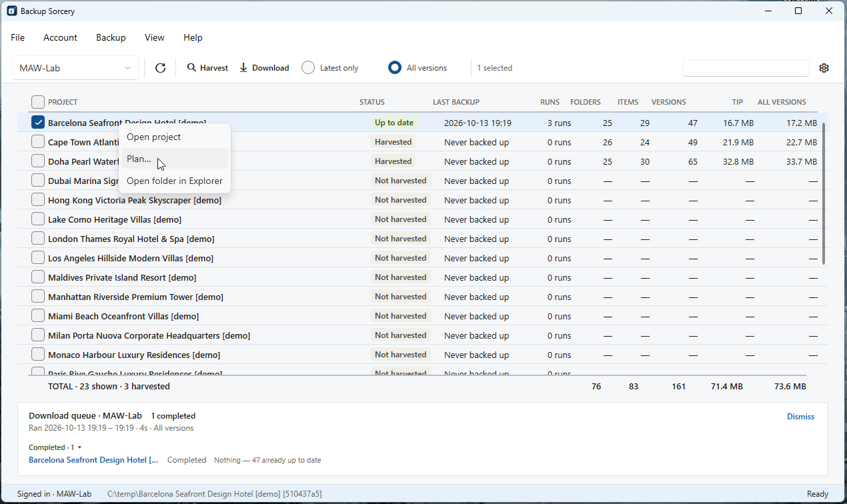Select the Monaco Harbour Luxury Residences row
Image resolution: width=847 pixels, height=504 pixels.
pyautogui.click(x=423, y=355)
